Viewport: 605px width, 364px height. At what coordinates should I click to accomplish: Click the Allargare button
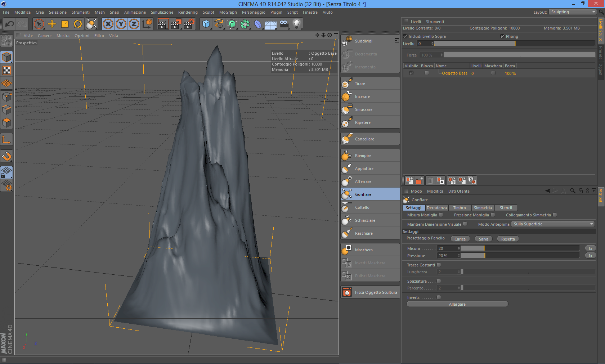(x=457, y=304)
